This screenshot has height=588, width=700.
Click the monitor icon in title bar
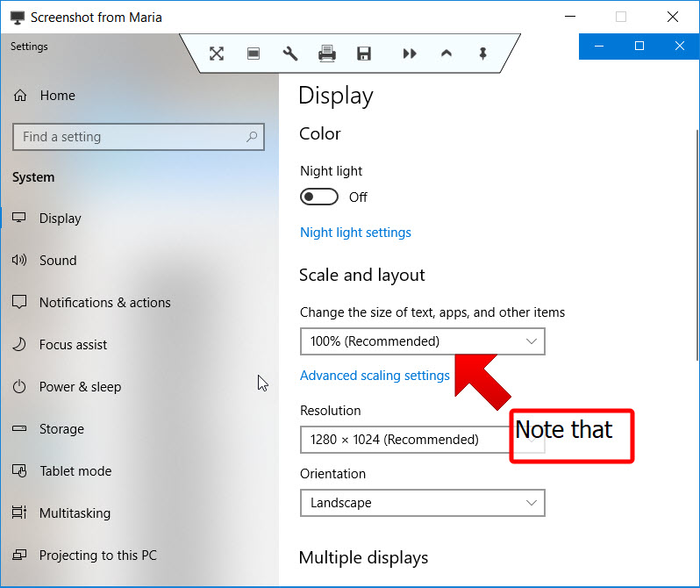(18, 18)
